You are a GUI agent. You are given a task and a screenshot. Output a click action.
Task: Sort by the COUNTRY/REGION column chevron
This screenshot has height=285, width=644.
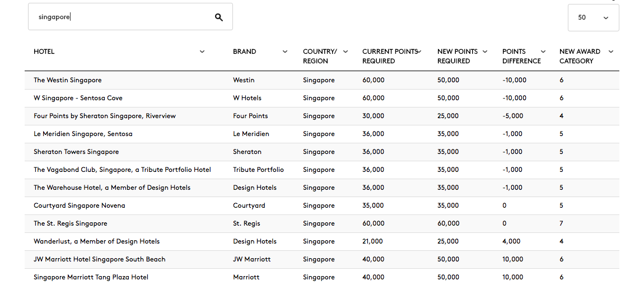(346, 52)
